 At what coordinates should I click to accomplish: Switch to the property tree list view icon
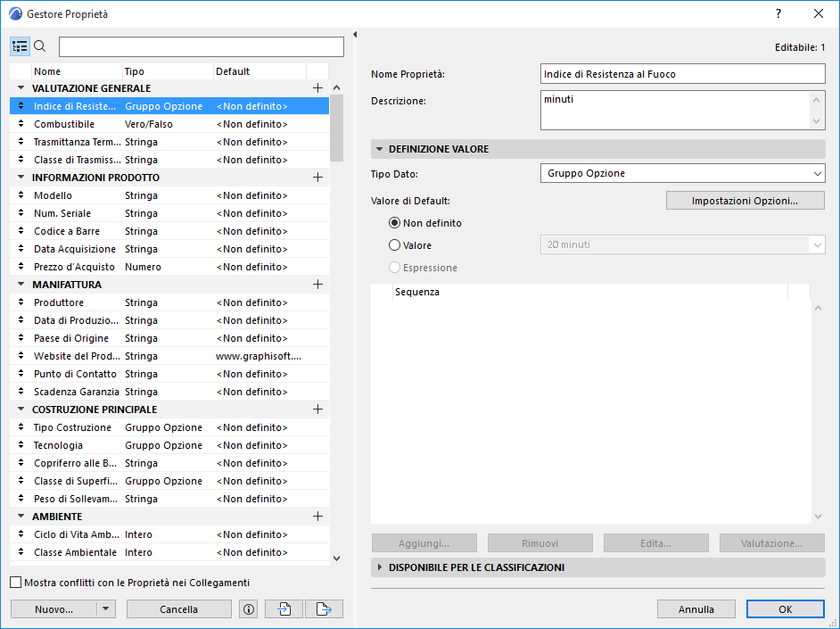(20, 46)
